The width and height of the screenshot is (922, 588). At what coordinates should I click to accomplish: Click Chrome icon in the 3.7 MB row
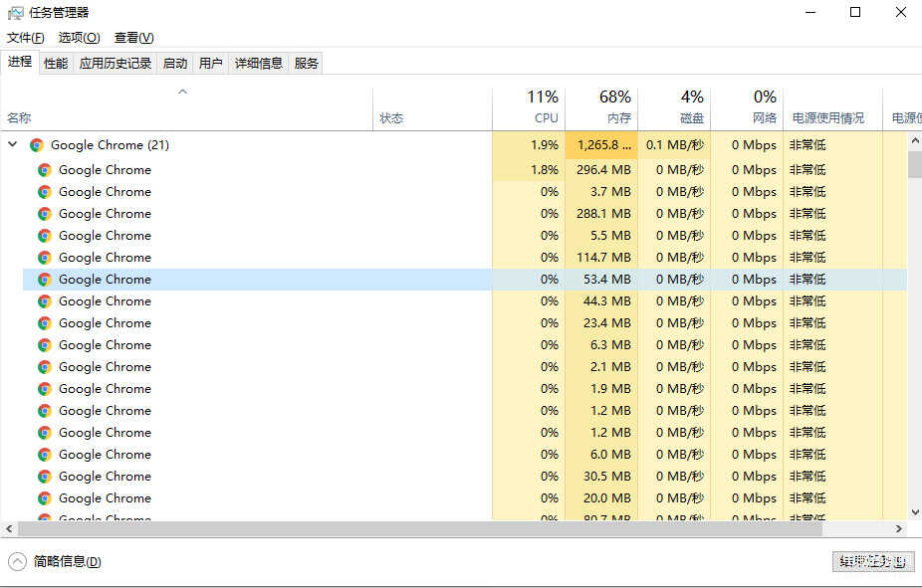(x=44, y=192)
